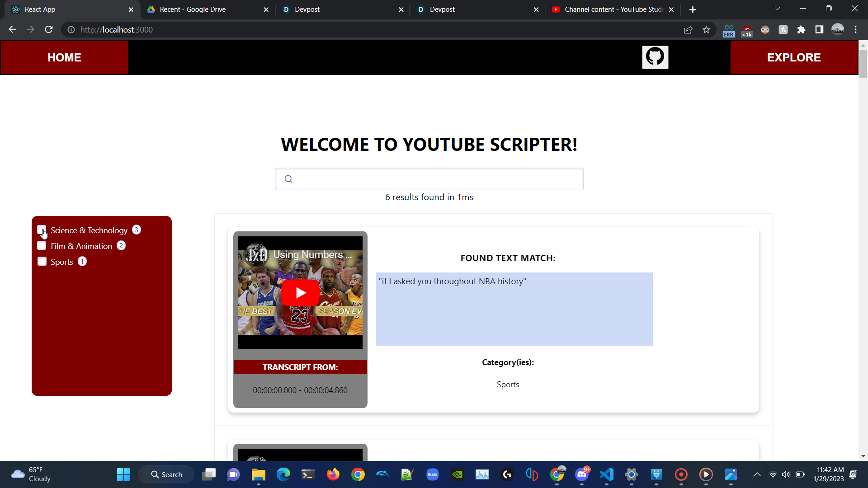Bookmark this page with the star icon
Viewport: 868px width, 488px height.
coord(706,30)
